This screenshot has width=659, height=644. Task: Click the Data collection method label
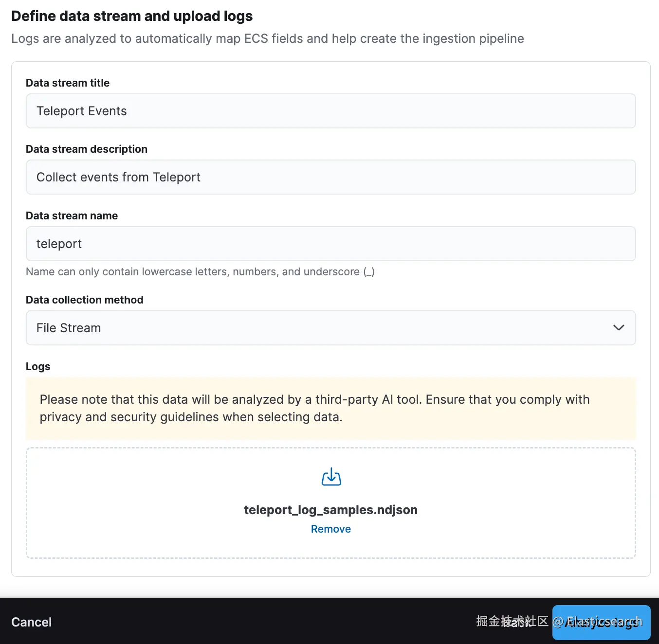(85, 300)
